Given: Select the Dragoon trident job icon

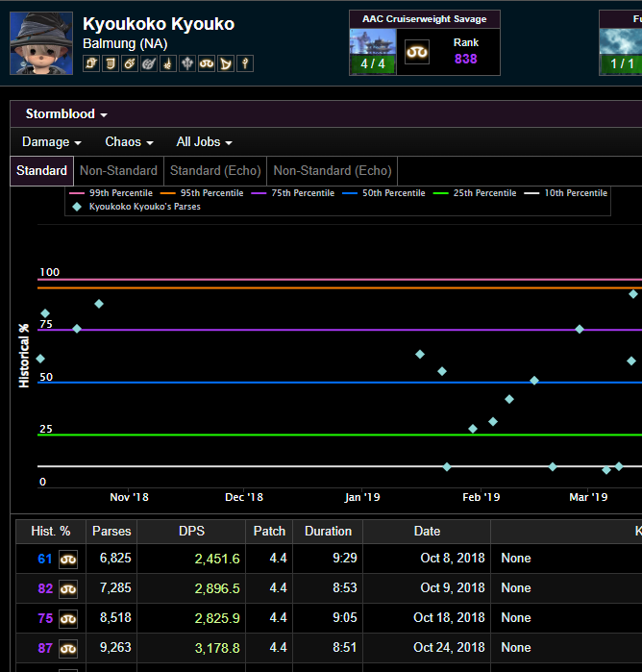Looking at the screenshot, I should [x=187, y=63].
